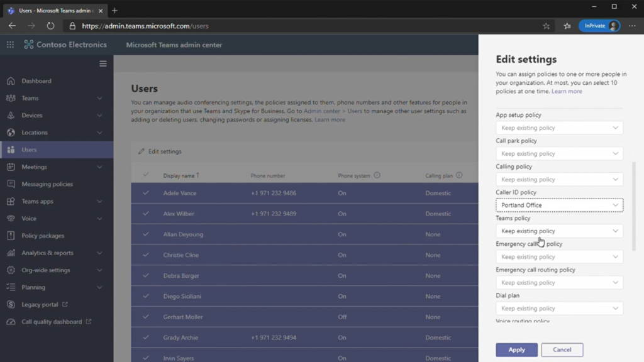Click the Contoso Electronics logo
644x362 pixels.
point(28,45)
